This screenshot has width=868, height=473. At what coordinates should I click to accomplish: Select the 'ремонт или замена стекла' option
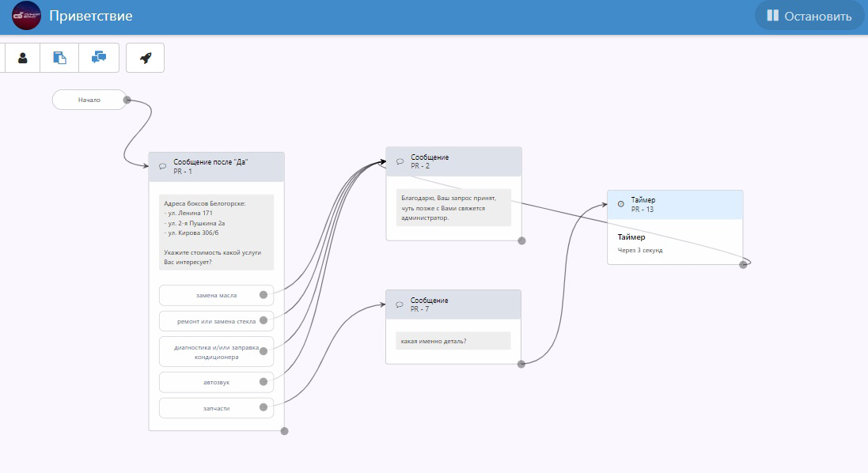(217, 321)
